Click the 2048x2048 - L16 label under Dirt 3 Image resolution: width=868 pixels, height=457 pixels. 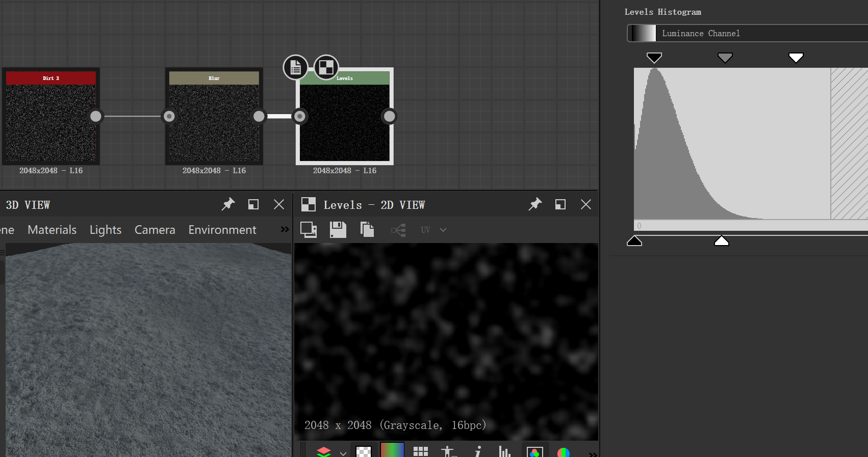click(51, 171)
